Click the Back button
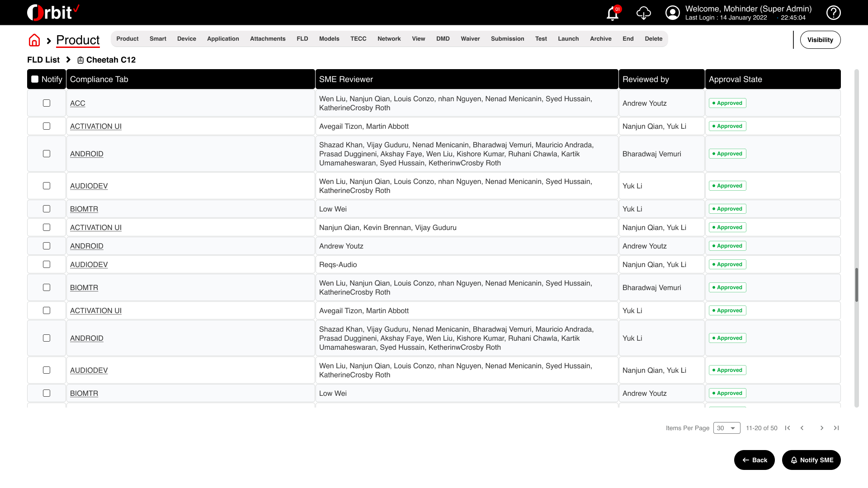The image size is (868, 488). (755, 460)
